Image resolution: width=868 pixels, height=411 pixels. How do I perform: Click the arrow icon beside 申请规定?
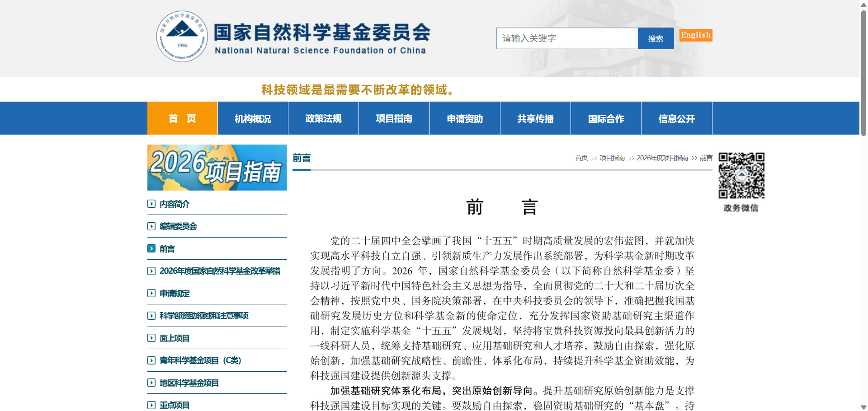(151, 293)
